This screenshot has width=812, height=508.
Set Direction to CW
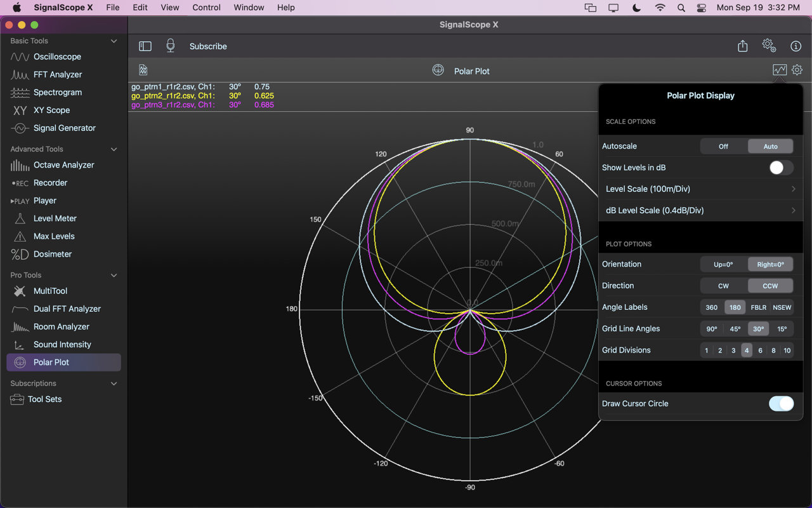click(x=723, y=286)
